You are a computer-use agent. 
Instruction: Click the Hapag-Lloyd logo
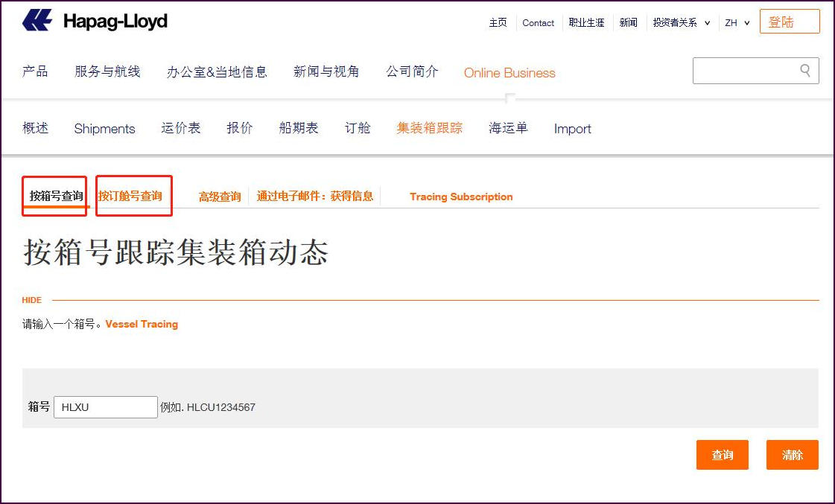click(95, 22)
